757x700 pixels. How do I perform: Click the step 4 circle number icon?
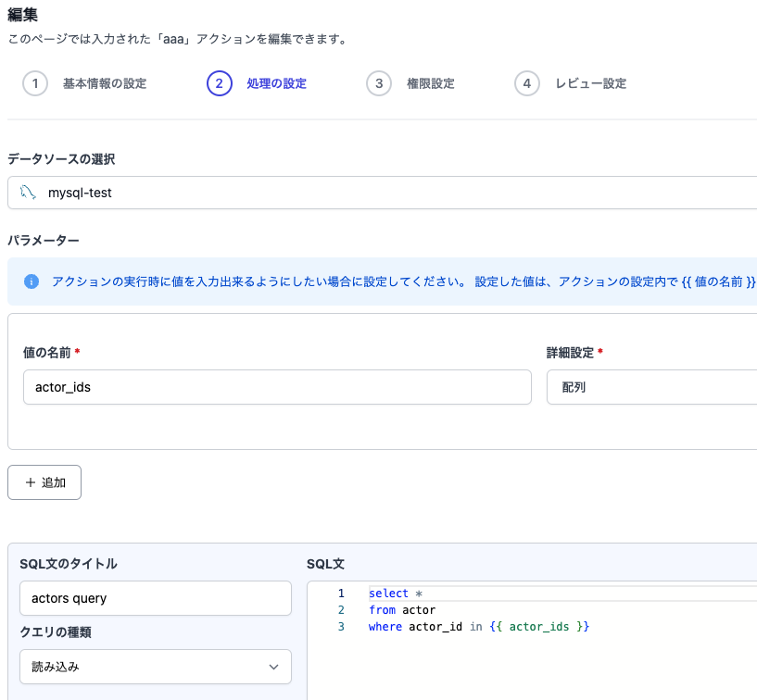pos(527,83)
